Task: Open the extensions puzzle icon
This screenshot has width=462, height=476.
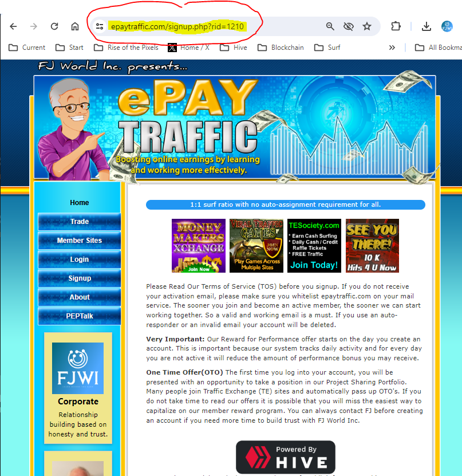Action: [x=396, y=26]
